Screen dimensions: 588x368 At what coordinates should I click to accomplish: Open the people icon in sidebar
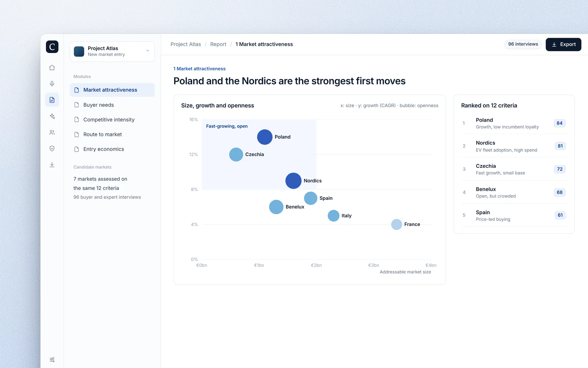pos(52,132)
